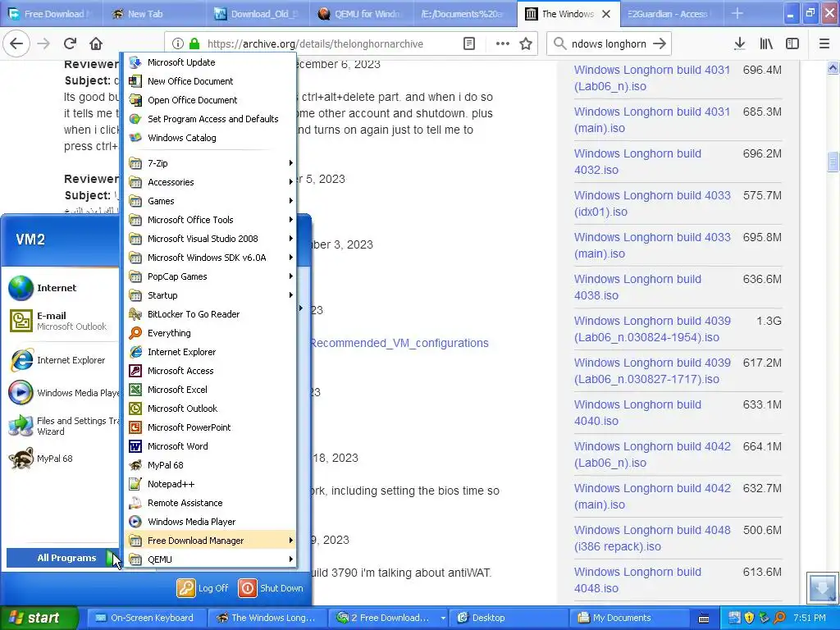Open Windows Longhorn build 4040.iso link
The width and height of the screenshot is (840, 630).
tap(637, 413)
